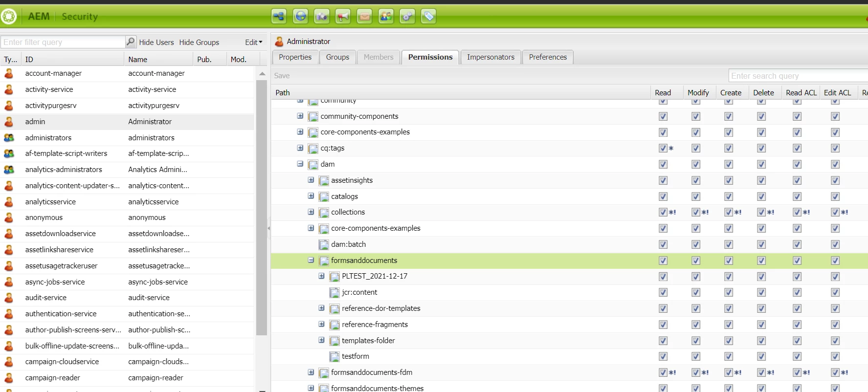The image size is (868, 392).
Task: Click the user icon of anonymous row
Action: pyautogui.click(x=9, y=218)
